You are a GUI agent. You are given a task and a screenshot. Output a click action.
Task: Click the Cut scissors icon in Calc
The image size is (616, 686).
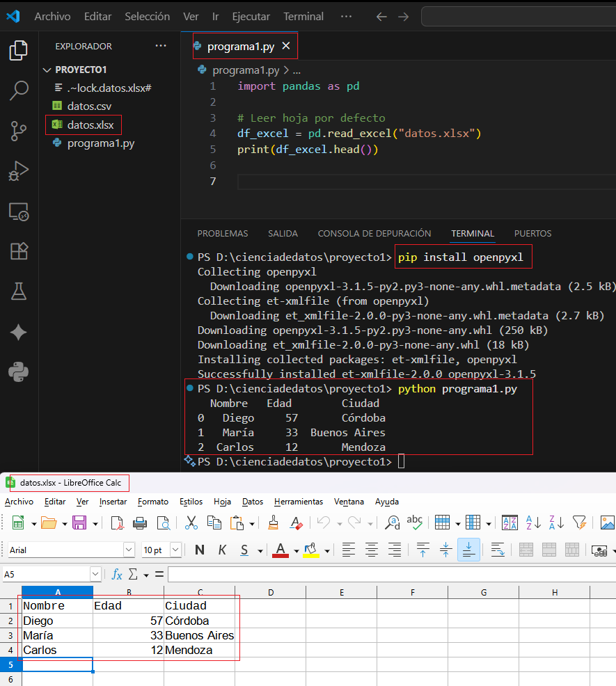coord(191,523)
